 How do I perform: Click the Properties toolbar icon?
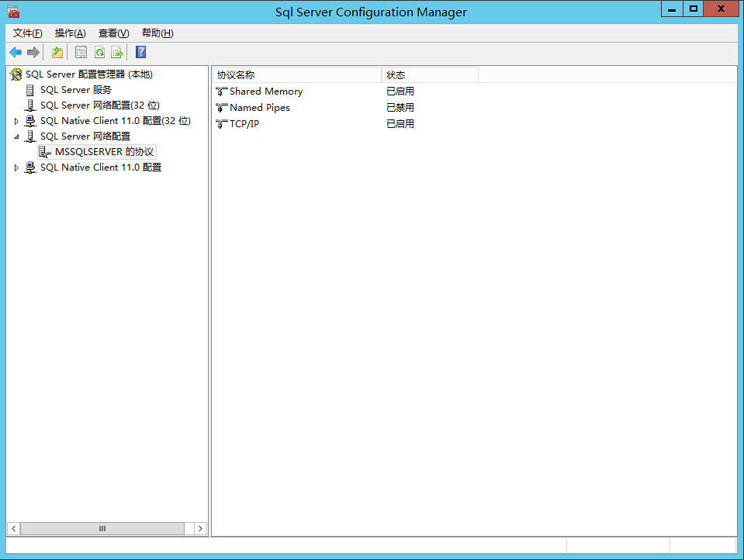pos(81,52)
